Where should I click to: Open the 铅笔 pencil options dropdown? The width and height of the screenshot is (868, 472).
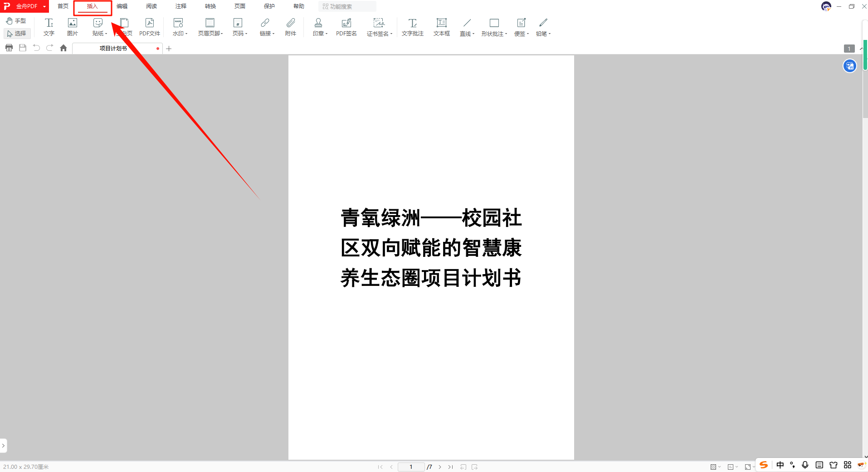point(542,26)
